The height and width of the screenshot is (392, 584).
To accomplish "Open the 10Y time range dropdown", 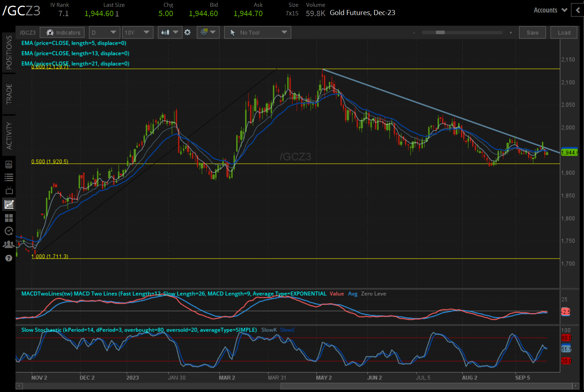I will [x=137, y=33].
